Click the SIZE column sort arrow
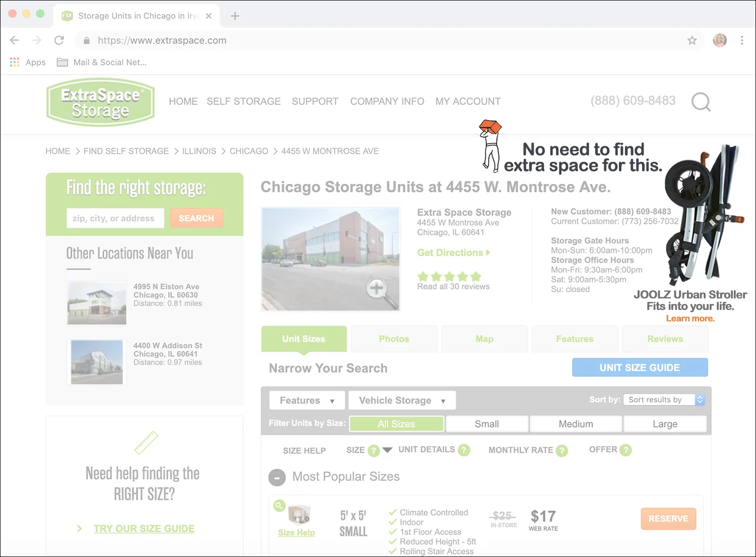The height and width of the screenshot is (557, 756). [x=387, y=450]
